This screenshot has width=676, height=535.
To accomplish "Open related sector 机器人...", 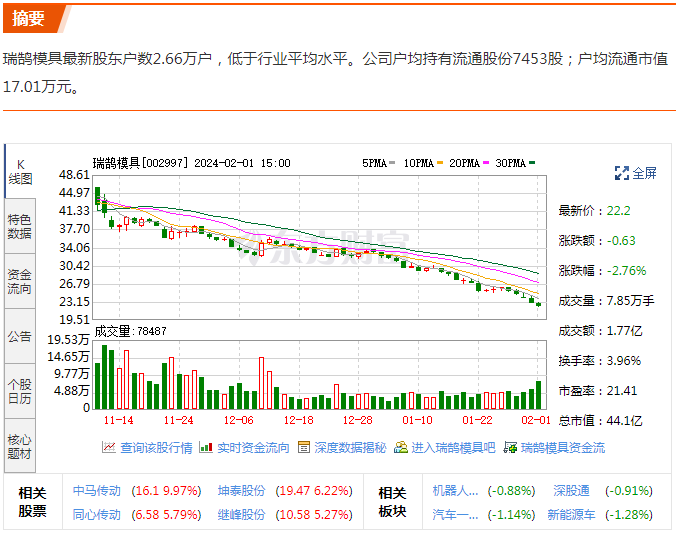I will click(455, 491).
